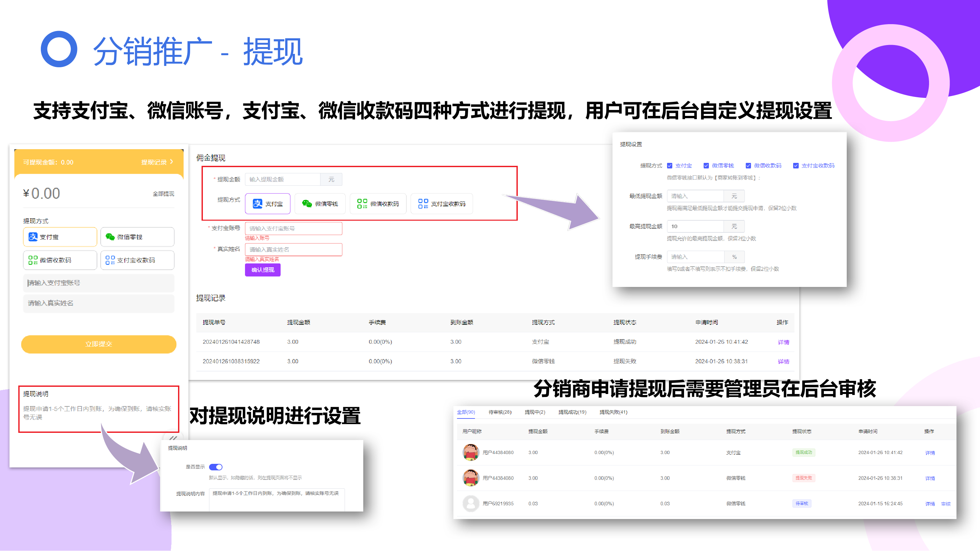Toggle the 是否显示 switch

[216, 467]
